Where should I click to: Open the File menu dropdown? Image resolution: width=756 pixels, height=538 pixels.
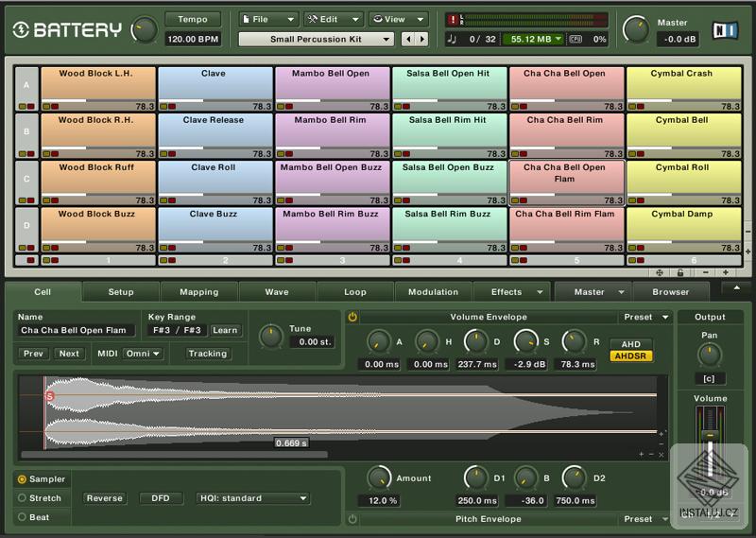point(268,19)
